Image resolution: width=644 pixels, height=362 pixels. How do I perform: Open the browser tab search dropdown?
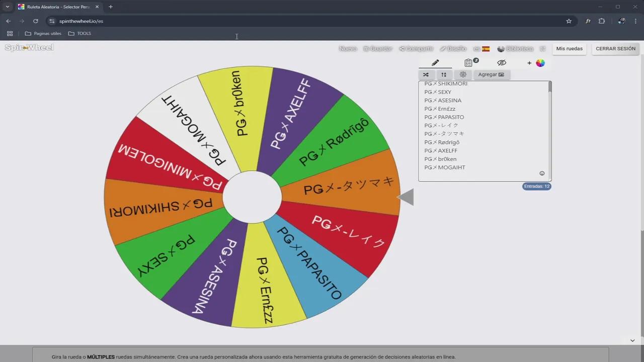(8, 7)
